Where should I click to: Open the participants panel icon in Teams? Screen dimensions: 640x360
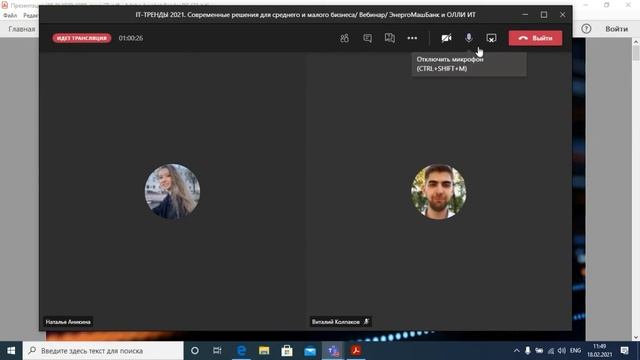point(344,38)
